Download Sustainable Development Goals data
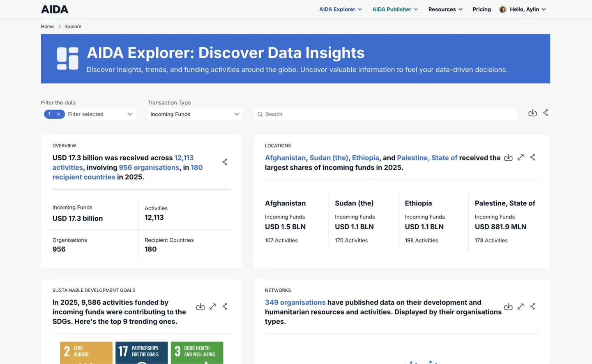The image size is (592, 364). 200,307
